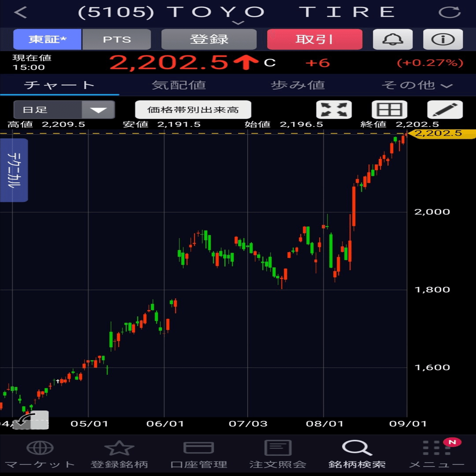The width and height of the screenshot is (476, 476).
Task: Activate the pencil drawing tool
Action: (445, 110)
